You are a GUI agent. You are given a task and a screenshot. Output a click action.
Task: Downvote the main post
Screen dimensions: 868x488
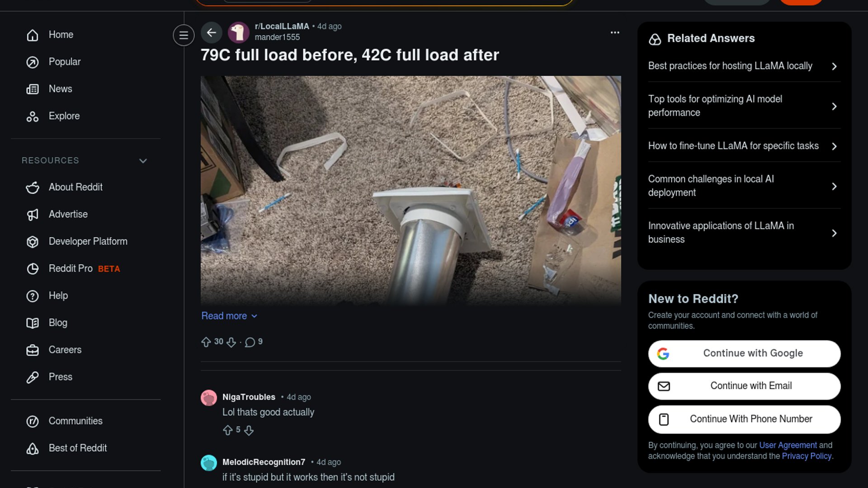tap(231, 342)
